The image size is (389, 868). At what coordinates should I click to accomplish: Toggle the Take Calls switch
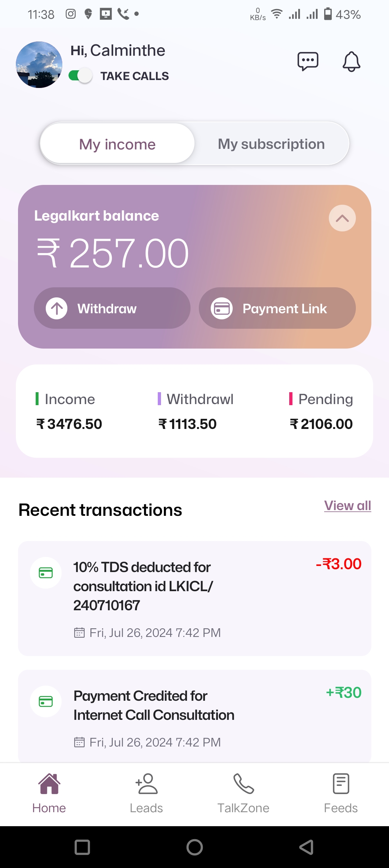pyautogui.click(x=81, y=76)
